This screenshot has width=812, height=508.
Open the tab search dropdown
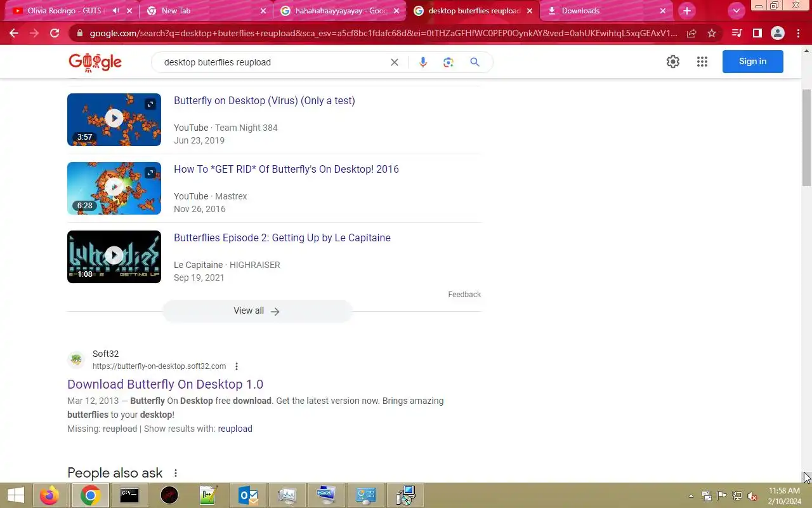pyautogui.click(x=736, y=11)
